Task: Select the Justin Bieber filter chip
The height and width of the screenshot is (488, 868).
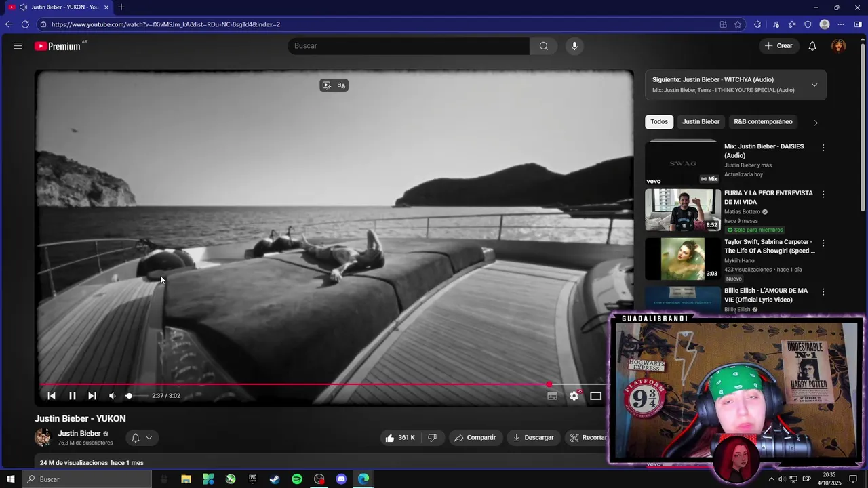Action: pyautogui.click(x=701, y=122)
